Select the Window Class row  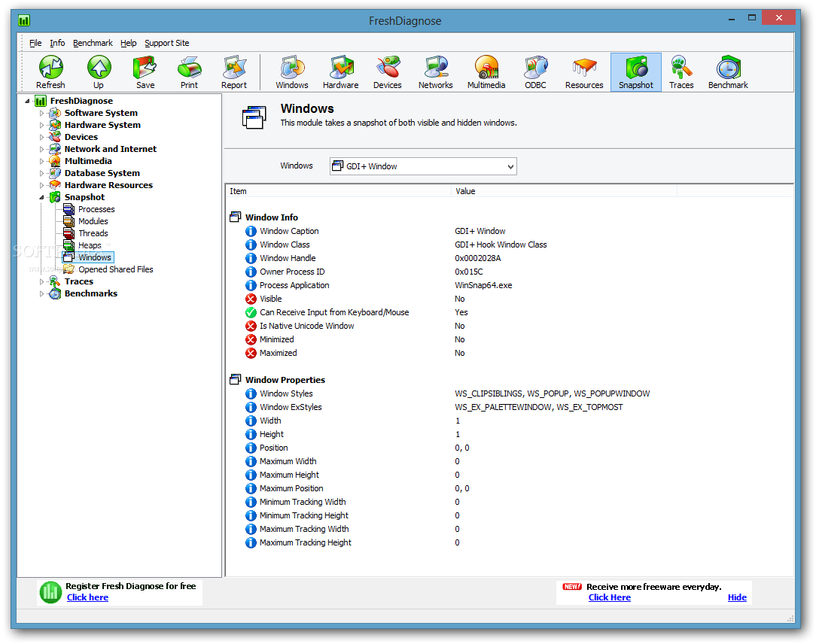(510, 245)
